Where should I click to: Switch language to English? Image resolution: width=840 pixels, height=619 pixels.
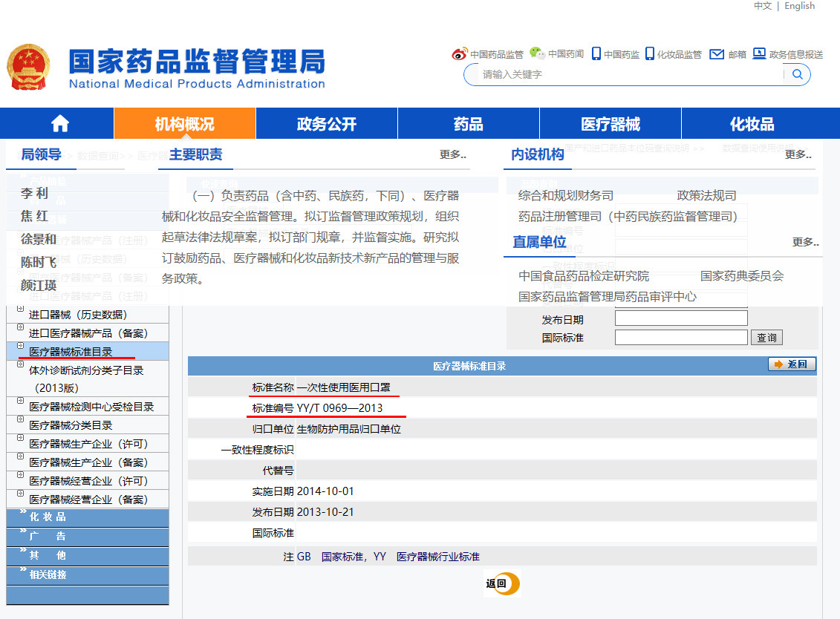click(799, 6)
